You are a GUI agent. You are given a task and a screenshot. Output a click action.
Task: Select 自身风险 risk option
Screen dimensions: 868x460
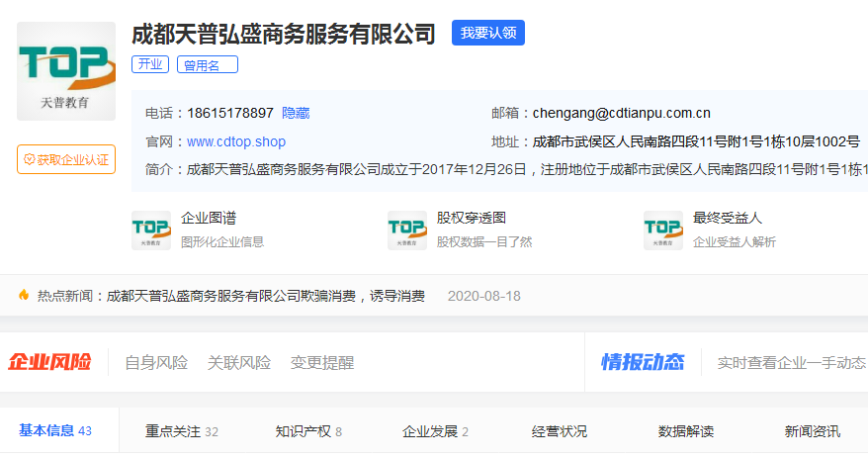156,362
